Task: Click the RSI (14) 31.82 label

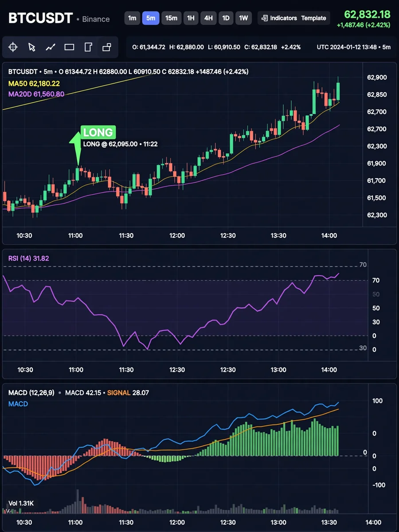Action: tap(29, 258)
